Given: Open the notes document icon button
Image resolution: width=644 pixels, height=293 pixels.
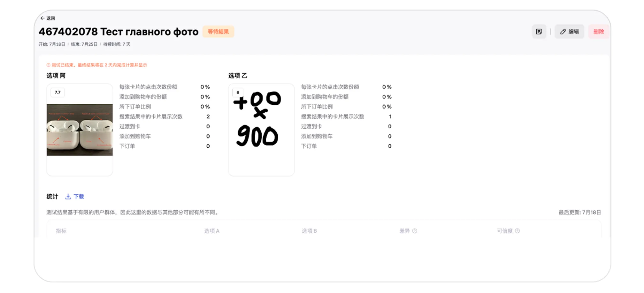Looking at the screenshot, I should click(539, 32).
